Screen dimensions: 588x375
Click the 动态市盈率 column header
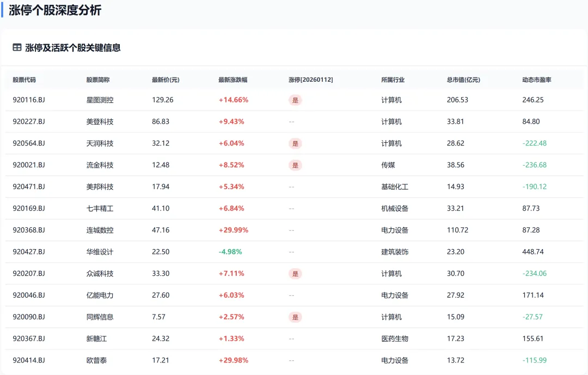point(537,80)
